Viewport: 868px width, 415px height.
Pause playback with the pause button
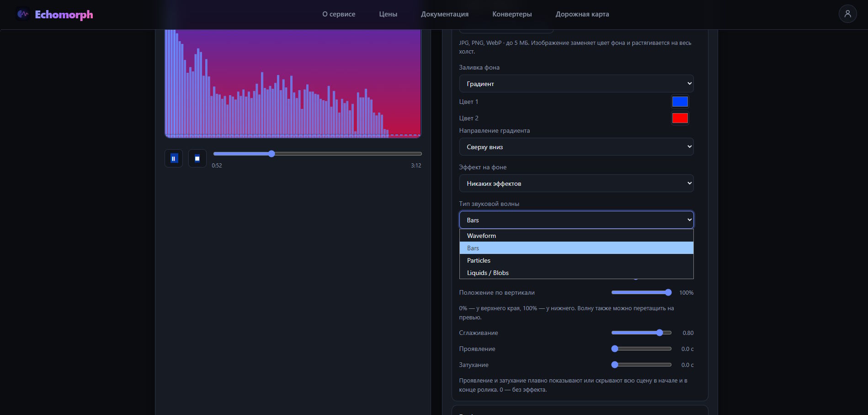point(174,158)
